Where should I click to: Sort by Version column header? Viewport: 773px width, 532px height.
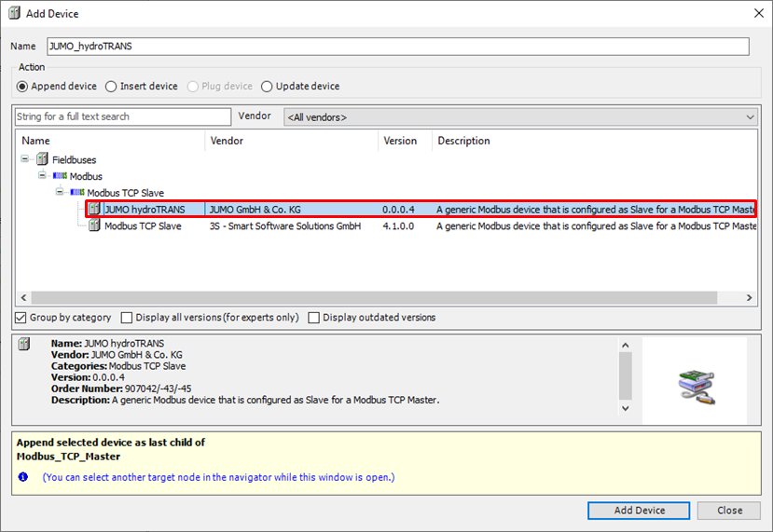tap(406, 141)
